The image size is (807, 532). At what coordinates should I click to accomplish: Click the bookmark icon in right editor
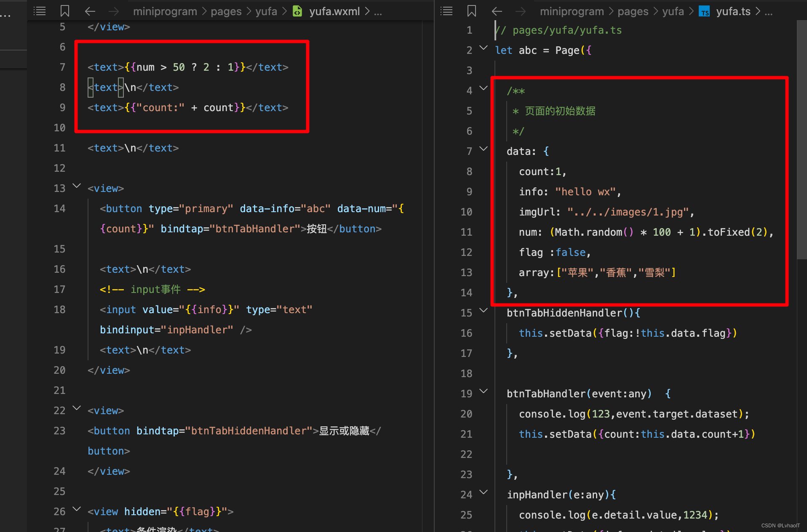tap(472, 11)
